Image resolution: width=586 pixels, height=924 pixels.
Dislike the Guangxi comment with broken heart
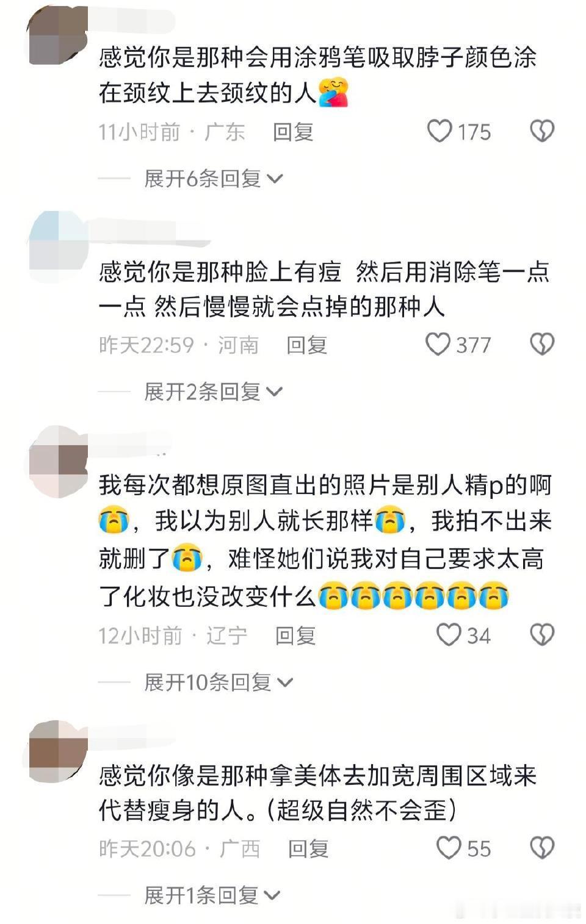pyautogui.click(x=541, y=847)
